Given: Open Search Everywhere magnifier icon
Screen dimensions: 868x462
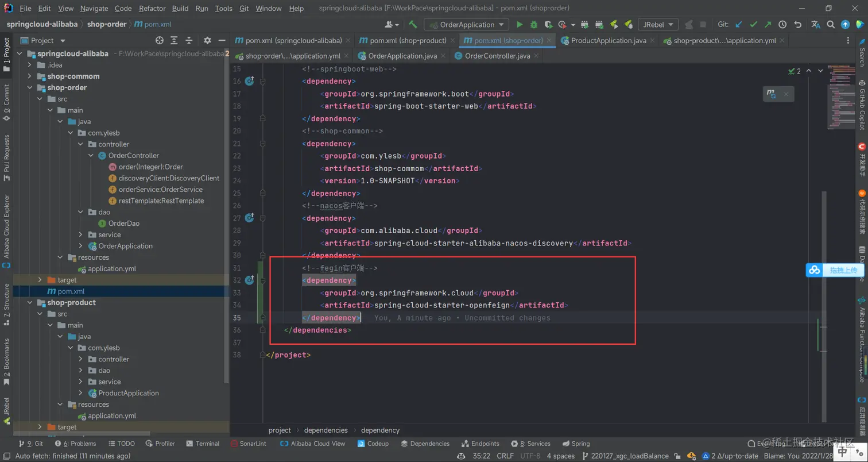Looking at the screenshot, I should click(x=831, y=25).
